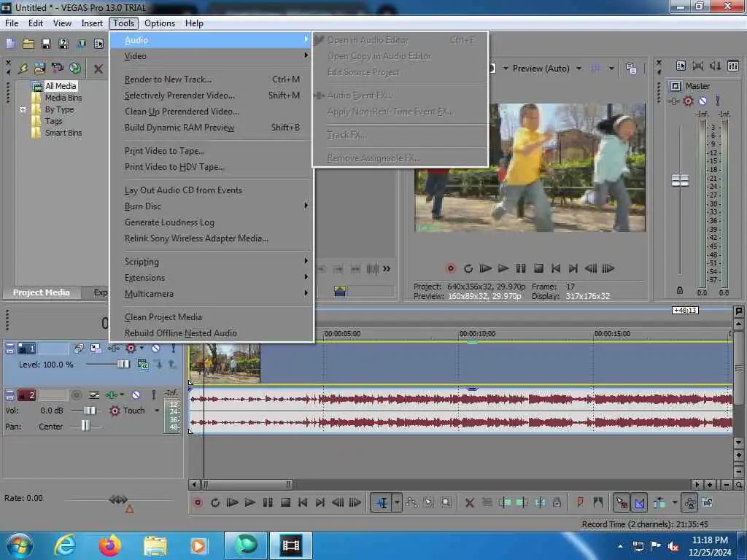The height and width of the screenshot is (560, 747).
Task: Select the Normal Edit tool in timeline toolbar
Action: 382,503
